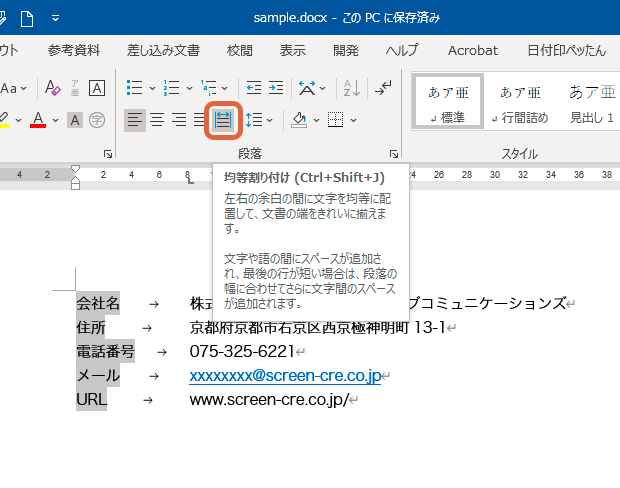620x488 pixels.
Task: Apply borders icon
Action: 336,120
